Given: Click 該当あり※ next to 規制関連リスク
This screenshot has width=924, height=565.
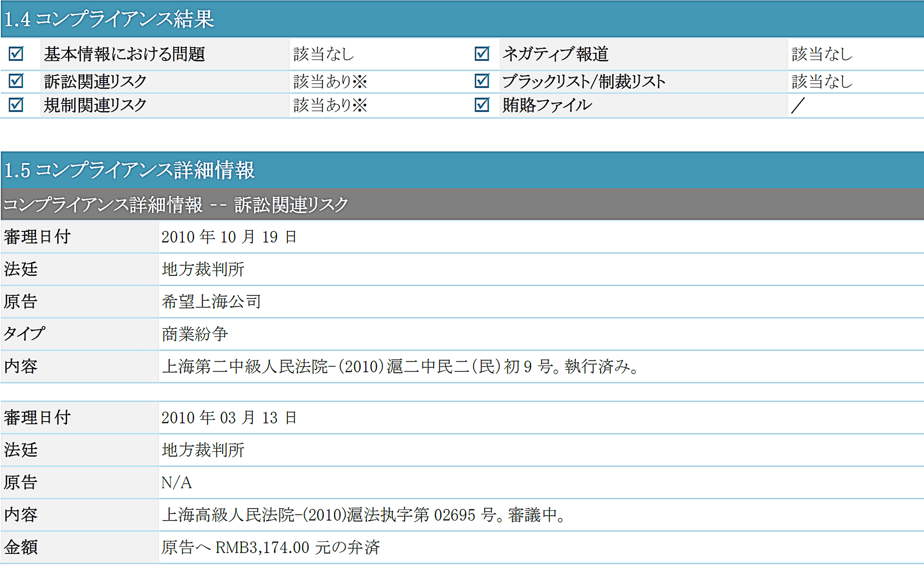Looking at the screenshot, I should pyautogui.click(x=330, y=105).
